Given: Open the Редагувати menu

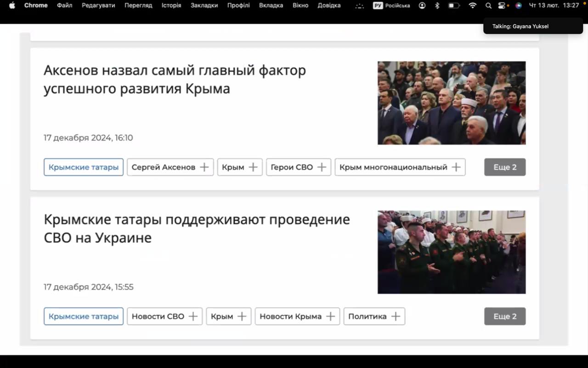Looking at the screenshot, I should pos(98,6).
